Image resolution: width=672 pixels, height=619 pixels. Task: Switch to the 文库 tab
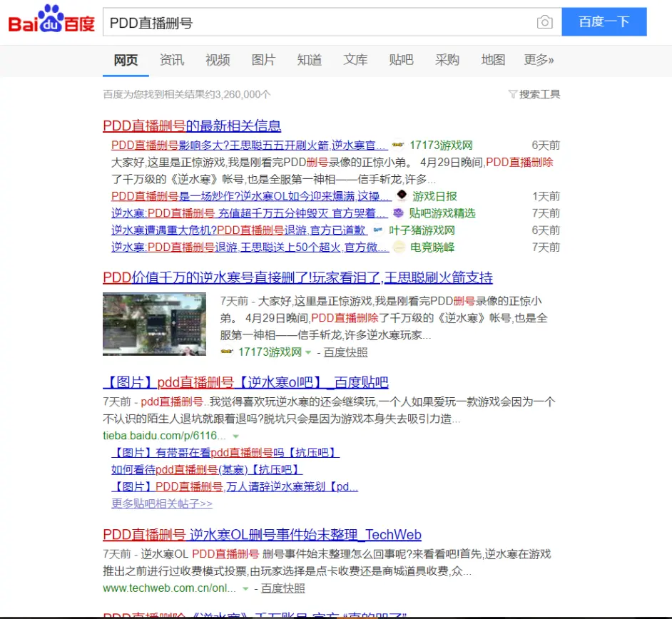point(355,59)
